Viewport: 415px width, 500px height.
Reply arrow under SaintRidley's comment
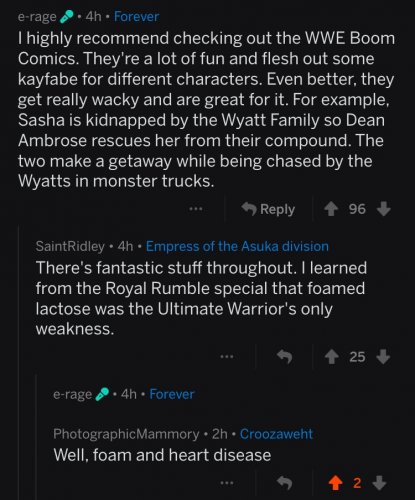click(285, 357)
